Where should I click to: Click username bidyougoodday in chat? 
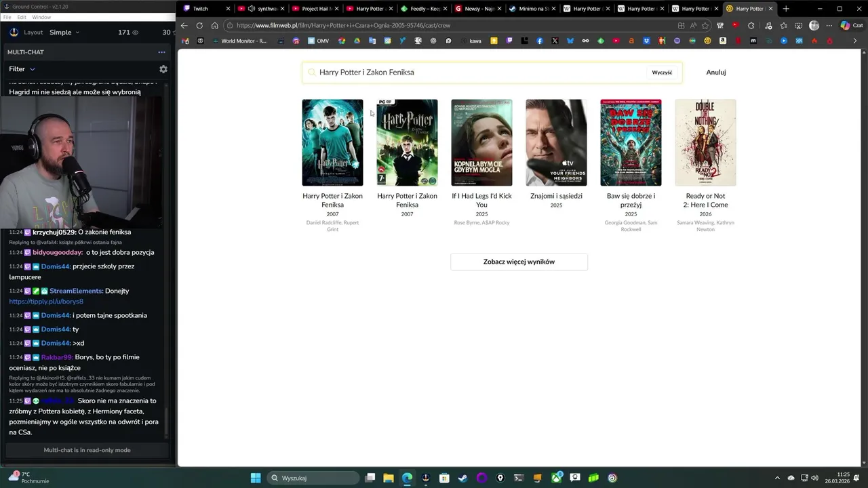tap(58, 252)
